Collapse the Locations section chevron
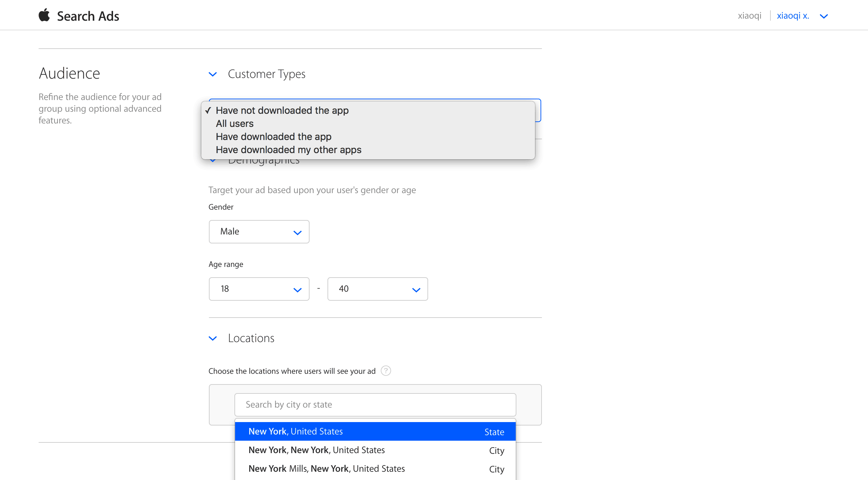The height and width of the screenshot is (480, 868). click(213, 338)
